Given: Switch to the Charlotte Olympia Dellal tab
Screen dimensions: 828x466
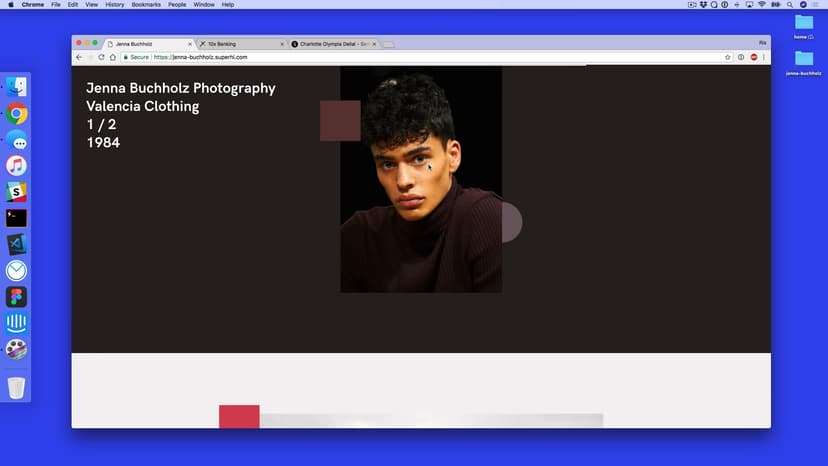Looking at the screenshot, I should pos(334,44).
